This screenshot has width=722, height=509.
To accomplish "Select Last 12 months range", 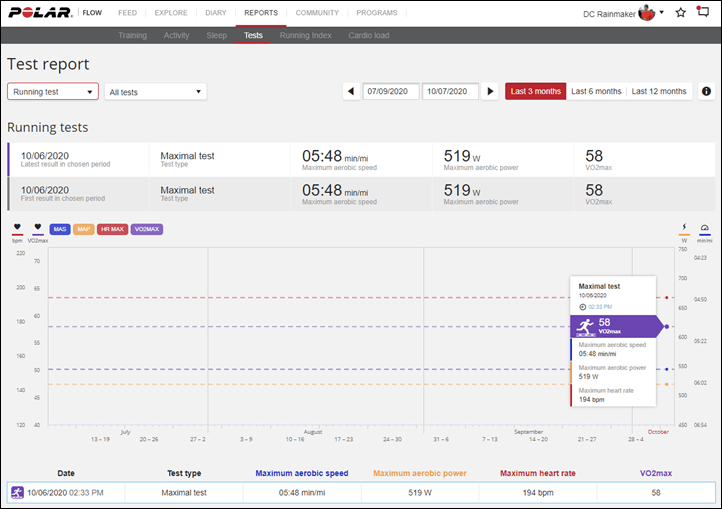I will pyautogui.click(x=659, y=91).
